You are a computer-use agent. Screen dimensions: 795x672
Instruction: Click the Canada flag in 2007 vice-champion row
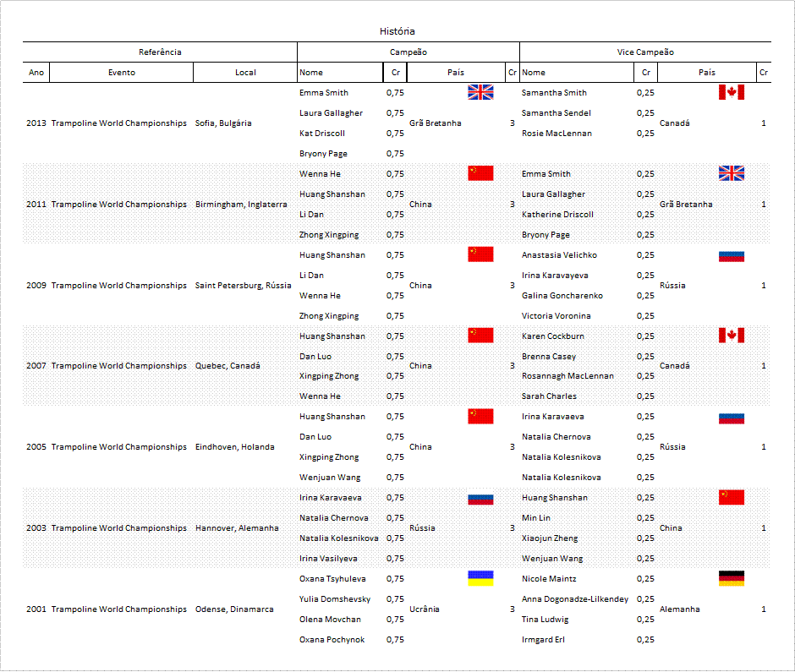(x=731, y=336)
